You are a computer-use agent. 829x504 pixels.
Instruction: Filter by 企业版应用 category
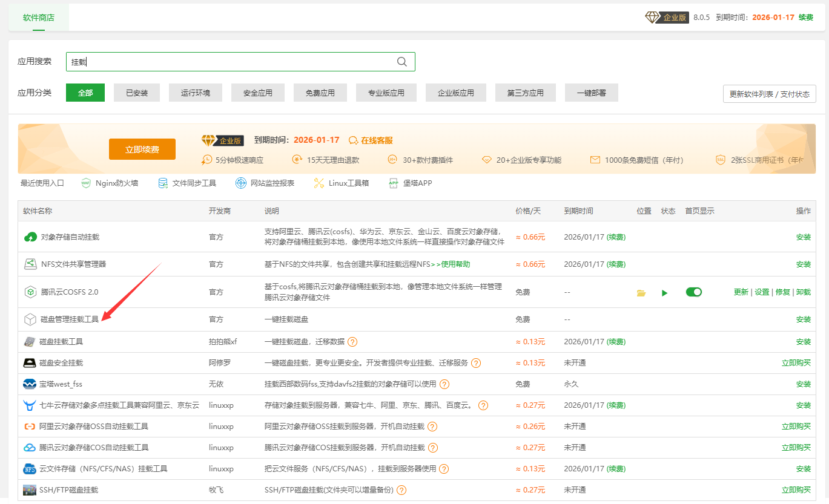[456, 93]
